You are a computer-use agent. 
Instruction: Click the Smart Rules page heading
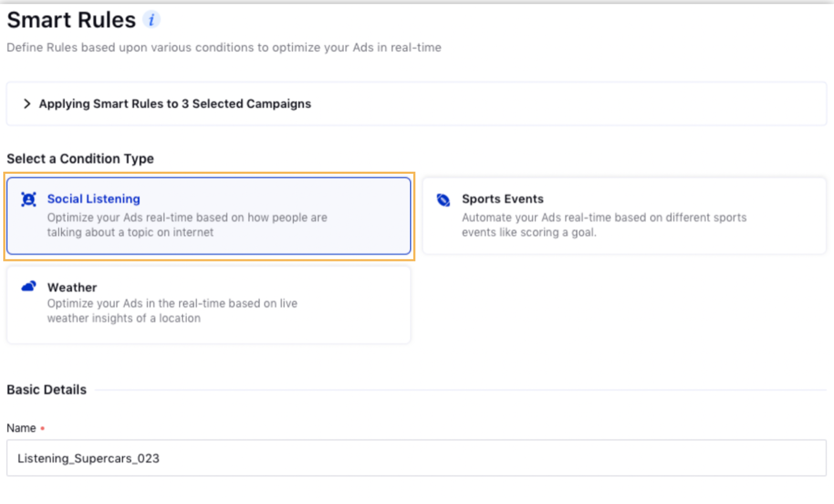click(71, 20)
